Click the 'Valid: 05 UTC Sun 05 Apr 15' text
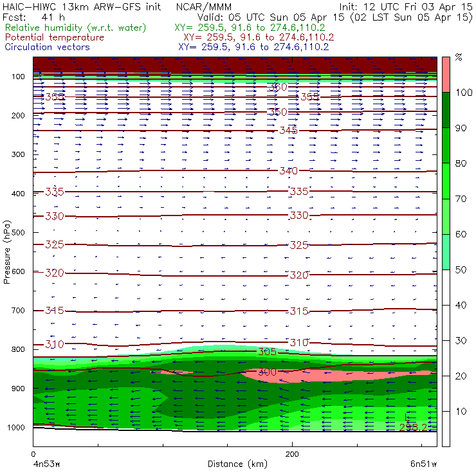 coord(271,17)
